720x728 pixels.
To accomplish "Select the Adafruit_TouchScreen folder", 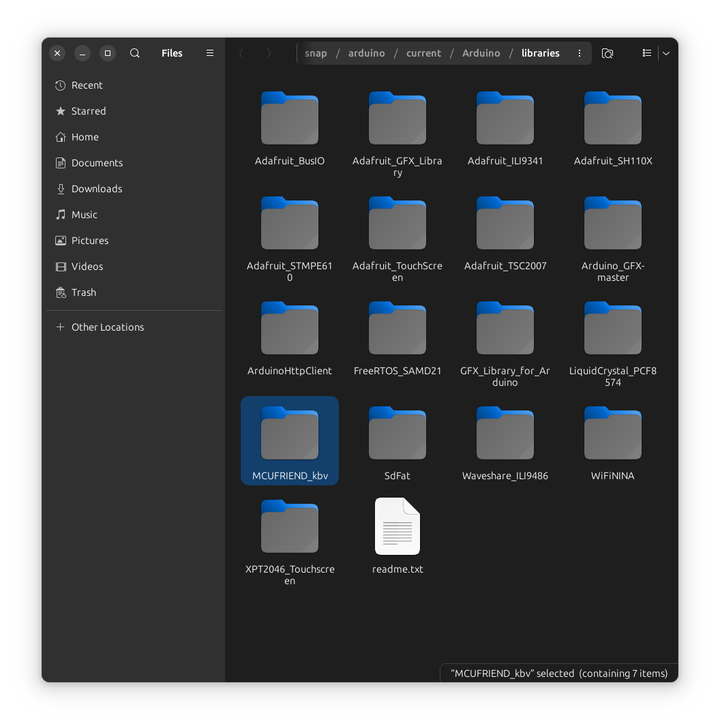I will 397,239.
